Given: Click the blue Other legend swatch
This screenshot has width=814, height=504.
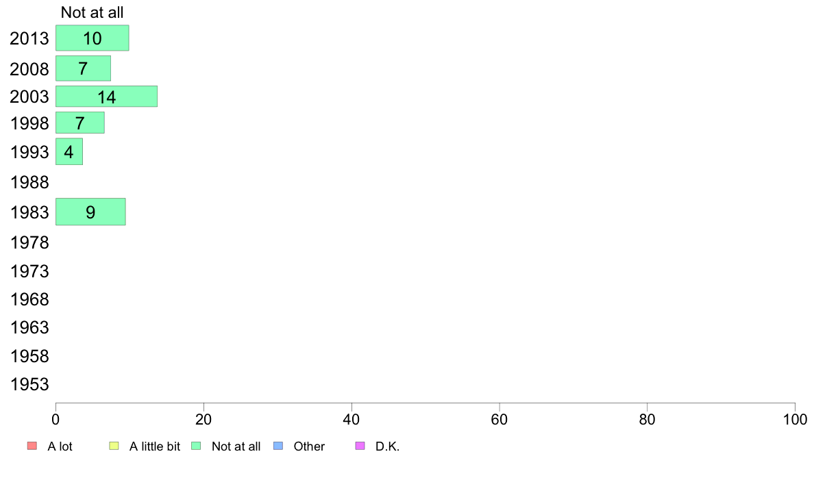Looking at the screenshot, I should pos(278,446).
